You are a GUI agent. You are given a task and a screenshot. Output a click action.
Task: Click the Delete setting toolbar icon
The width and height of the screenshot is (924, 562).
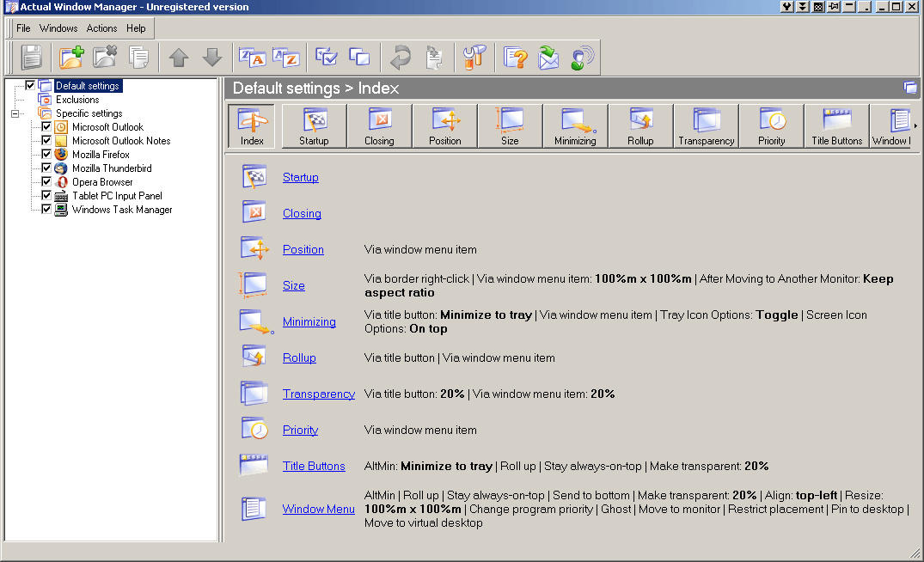pos(104,58)
